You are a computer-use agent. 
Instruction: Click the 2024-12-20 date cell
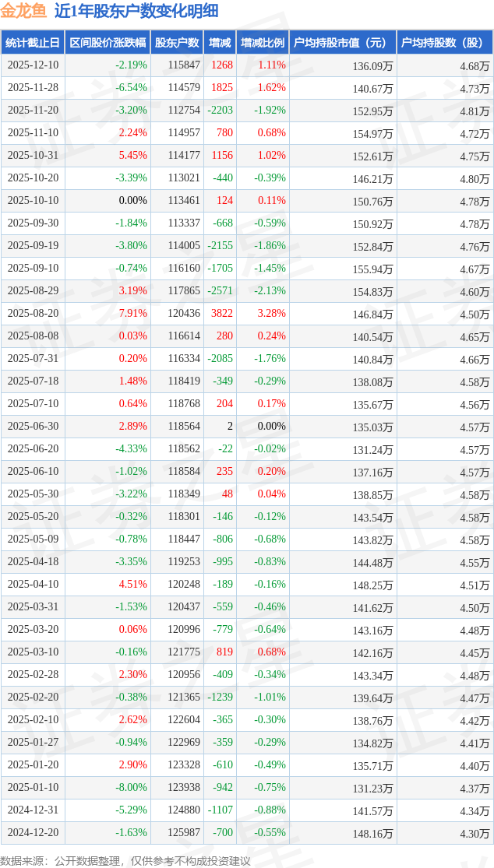pos(33,833)
